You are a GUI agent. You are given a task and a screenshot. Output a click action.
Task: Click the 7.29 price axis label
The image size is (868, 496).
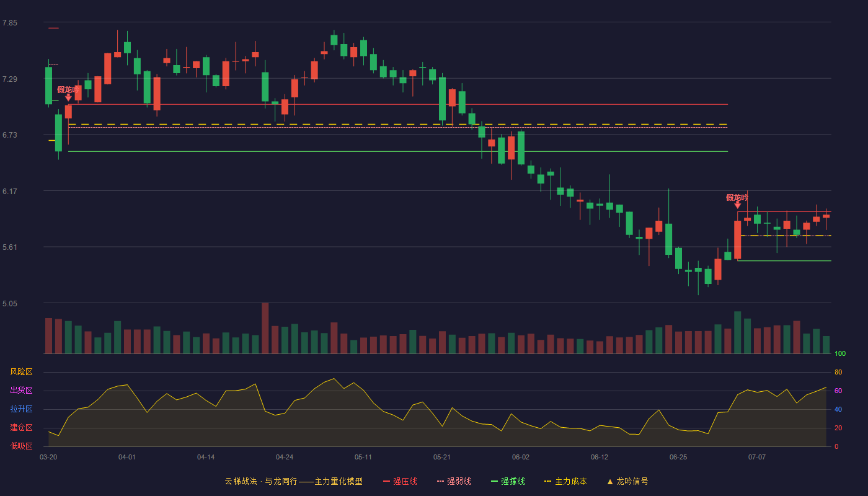click(10, 79)
